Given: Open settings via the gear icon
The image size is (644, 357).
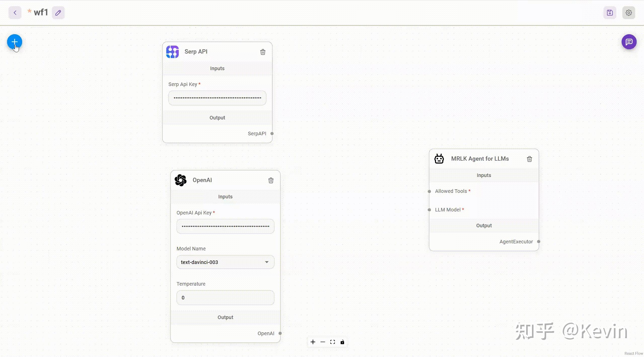Looking at the screenshot, I should click(629, 13).
